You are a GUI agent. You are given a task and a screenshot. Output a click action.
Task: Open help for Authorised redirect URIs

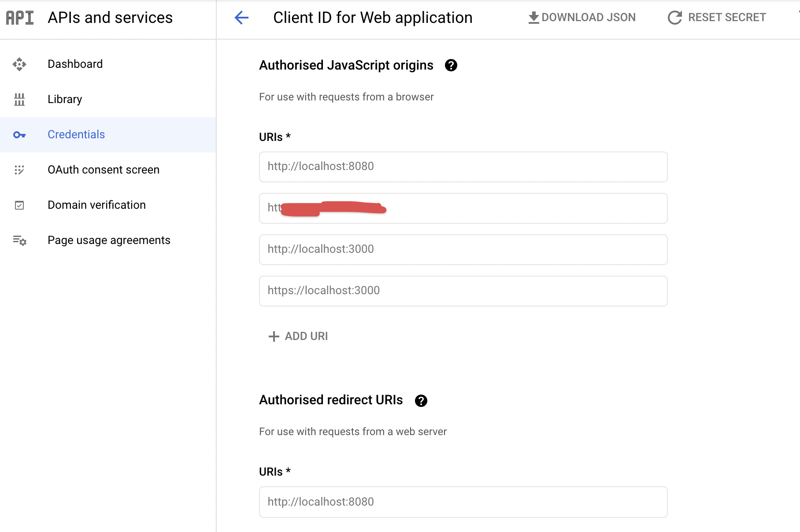pyautogui.click(x=421, y=401)
